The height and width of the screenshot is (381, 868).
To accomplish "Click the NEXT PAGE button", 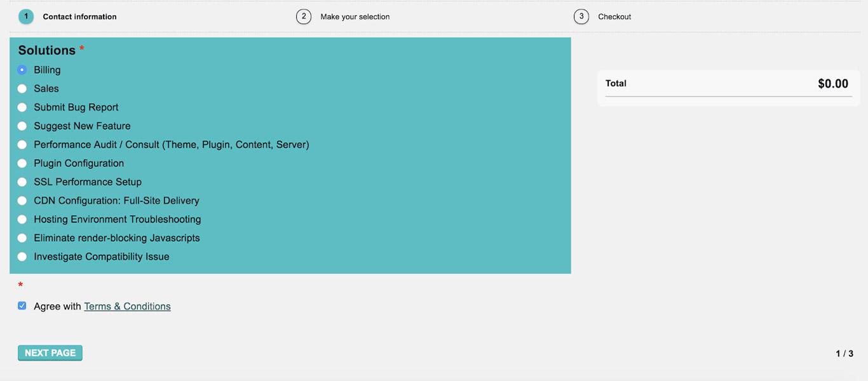I will click(50, 353).
